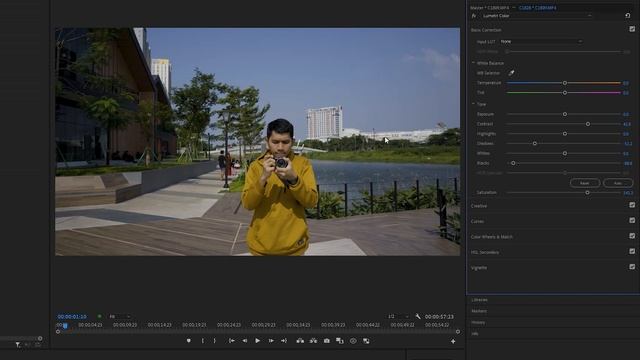Image resolution: width=640 pixels, height=360 pixels.
Task: Click the Contrast value field
Action: 627,124
